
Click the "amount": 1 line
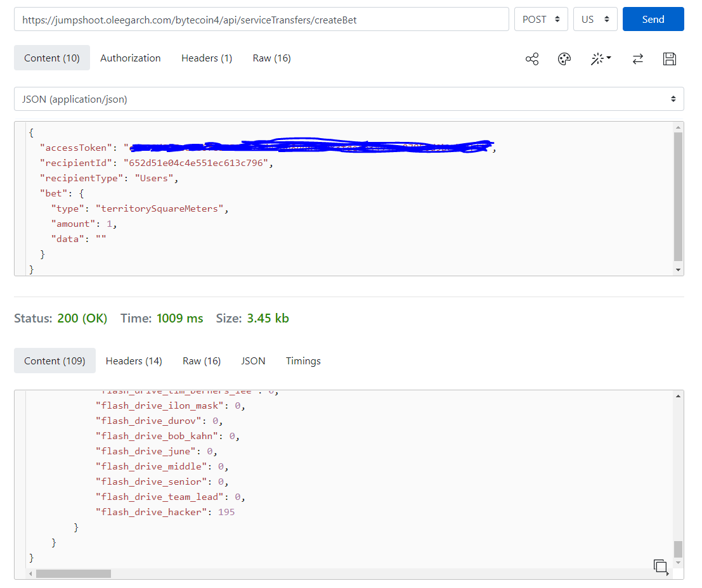point(84,224)
